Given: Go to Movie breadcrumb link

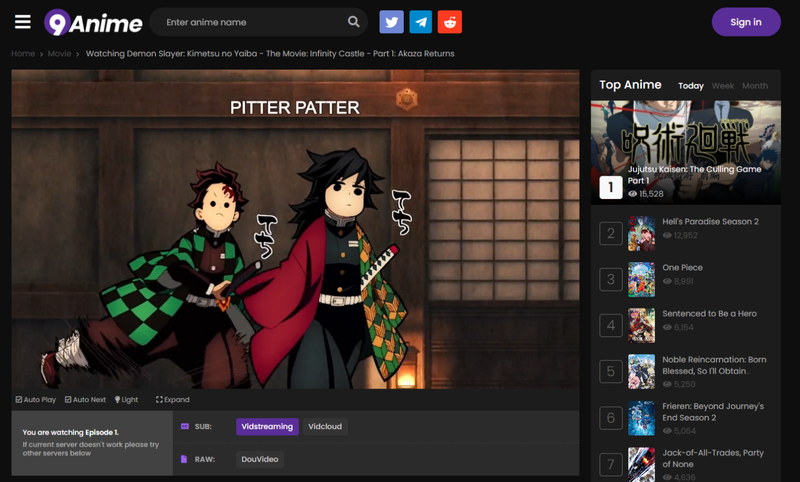Looking at the screenshot, I should tap(59, 54).
